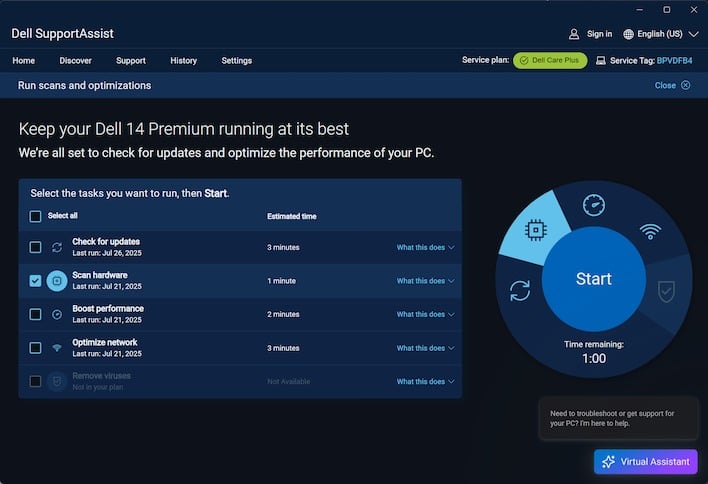This screenshot has height=484, width=708.
Task: Open the Discover menu tab
Action: (x=75, y=60)
